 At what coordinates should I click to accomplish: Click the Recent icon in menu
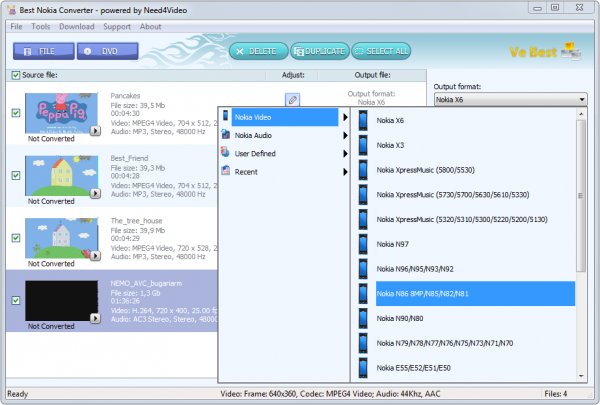[226, 170]
